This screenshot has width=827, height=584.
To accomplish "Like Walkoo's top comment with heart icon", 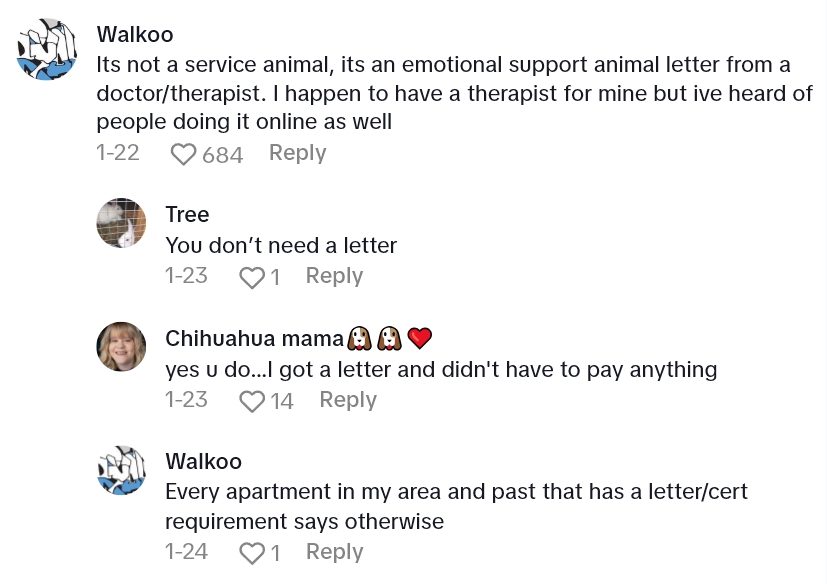I will (184, 154).
